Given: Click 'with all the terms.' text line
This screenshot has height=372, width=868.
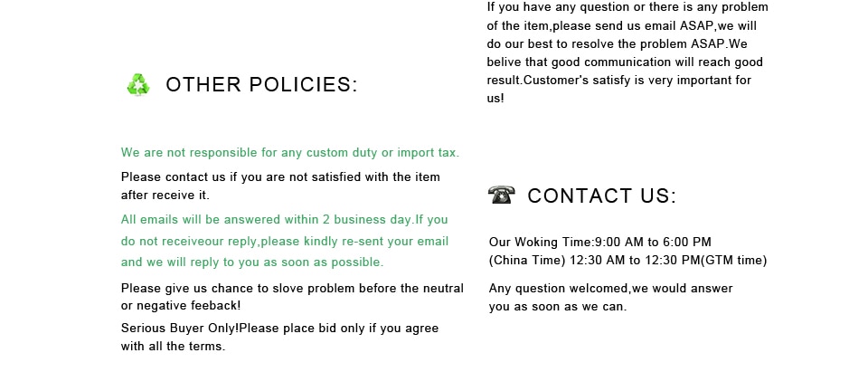Looking at the screenshot, I should [174, 347].
